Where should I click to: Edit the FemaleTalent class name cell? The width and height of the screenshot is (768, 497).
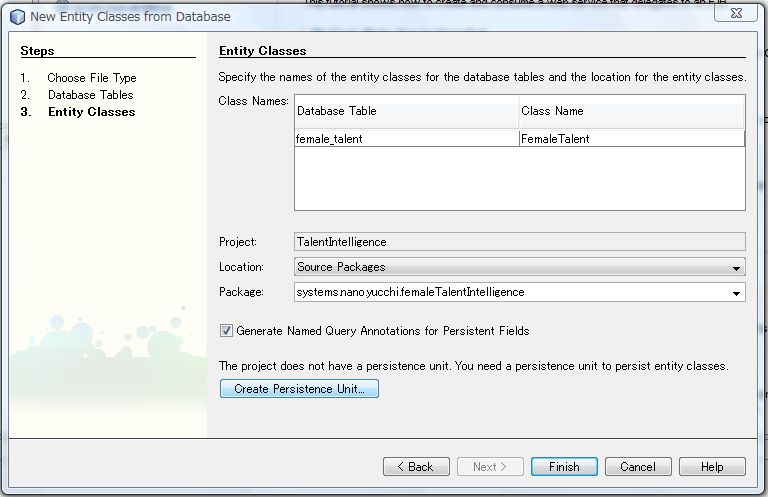631,139
